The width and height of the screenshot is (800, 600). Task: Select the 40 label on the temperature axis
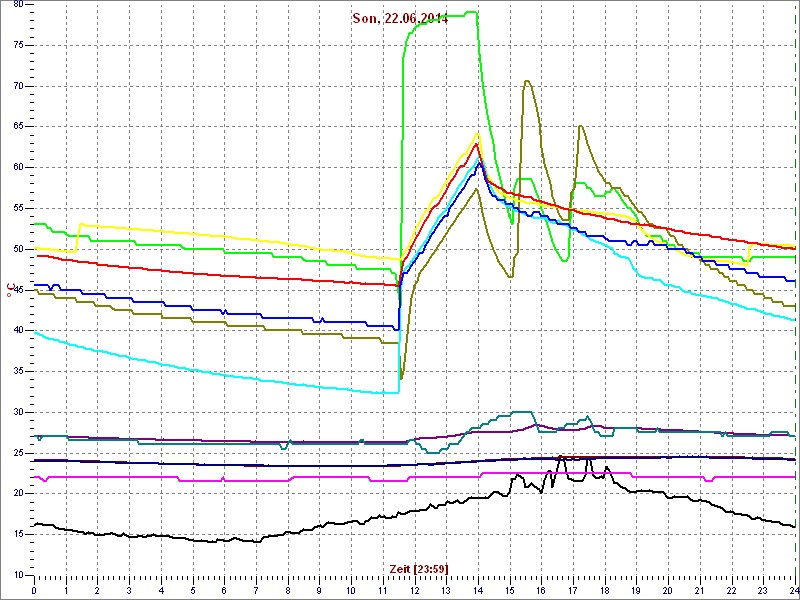click(17, 331)
